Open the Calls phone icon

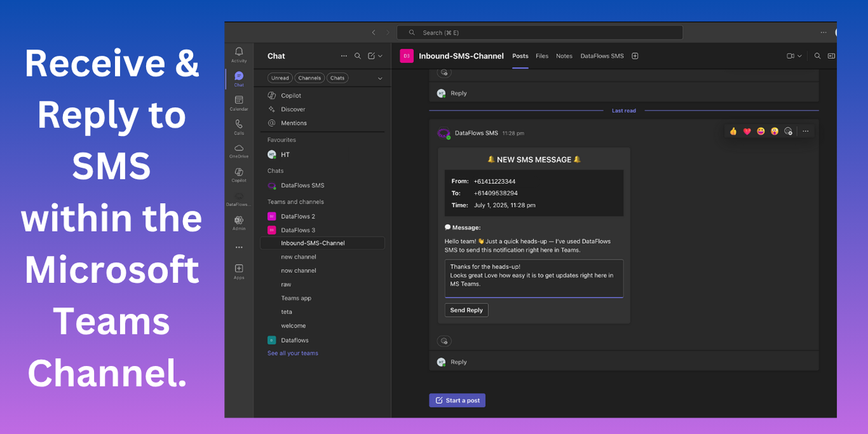239,127
